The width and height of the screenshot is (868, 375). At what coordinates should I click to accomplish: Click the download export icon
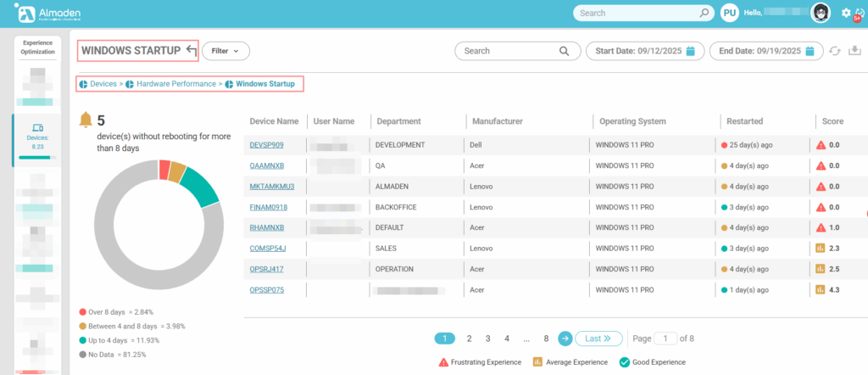(854, 51)
